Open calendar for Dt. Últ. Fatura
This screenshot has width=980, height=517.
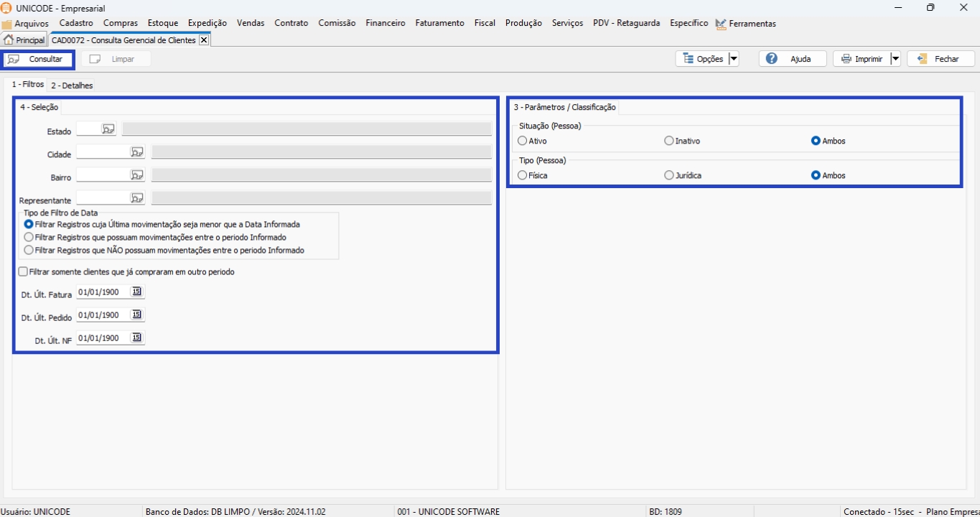(x=137, y=292)
